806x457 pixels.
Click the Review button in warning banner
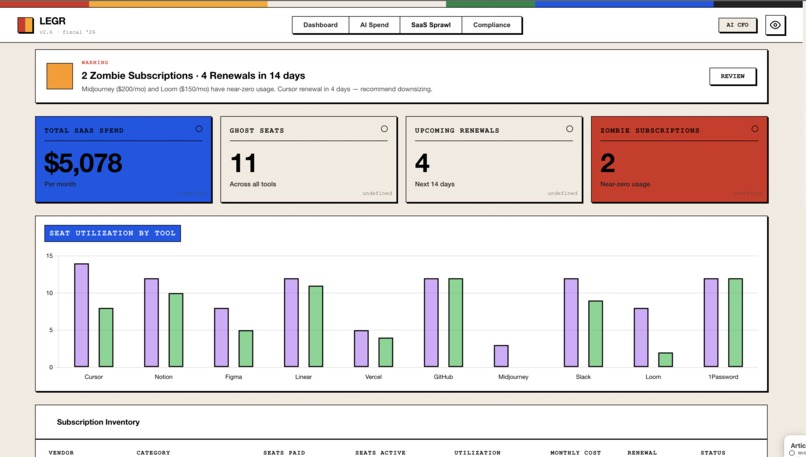(732, 76)
